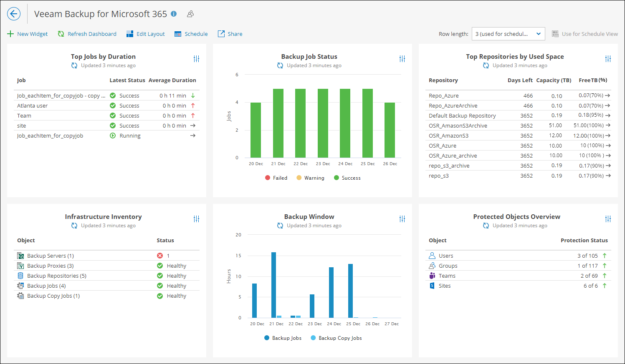Select repo_s3 repository

pos(439,176)
